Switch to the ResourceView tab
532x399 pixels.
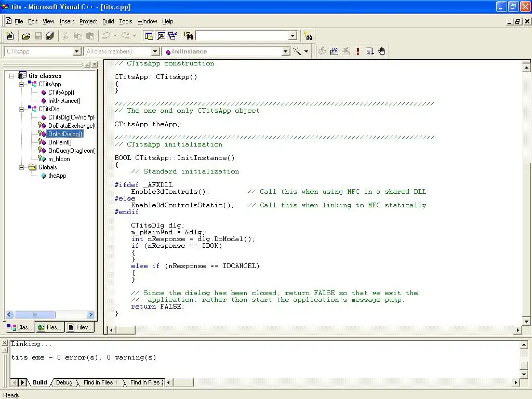pyautogui.click(x=50, y=327)
